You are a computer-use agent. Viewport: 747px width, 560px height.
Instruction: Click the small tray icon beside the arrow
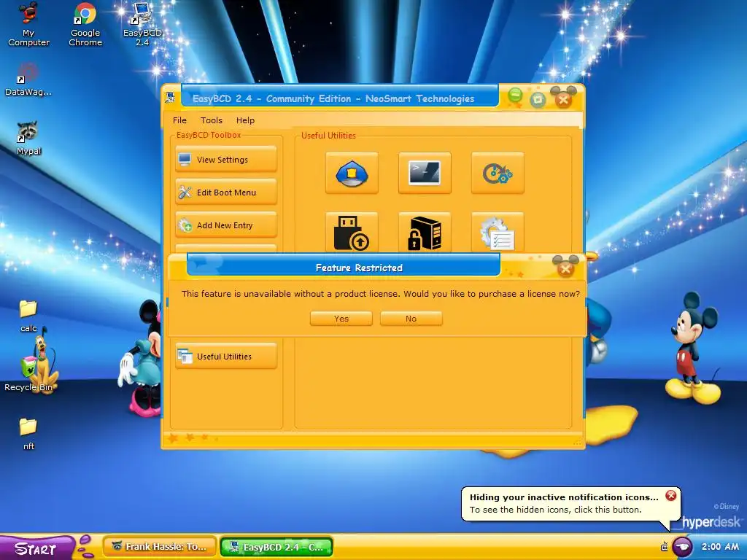[664, 547]
